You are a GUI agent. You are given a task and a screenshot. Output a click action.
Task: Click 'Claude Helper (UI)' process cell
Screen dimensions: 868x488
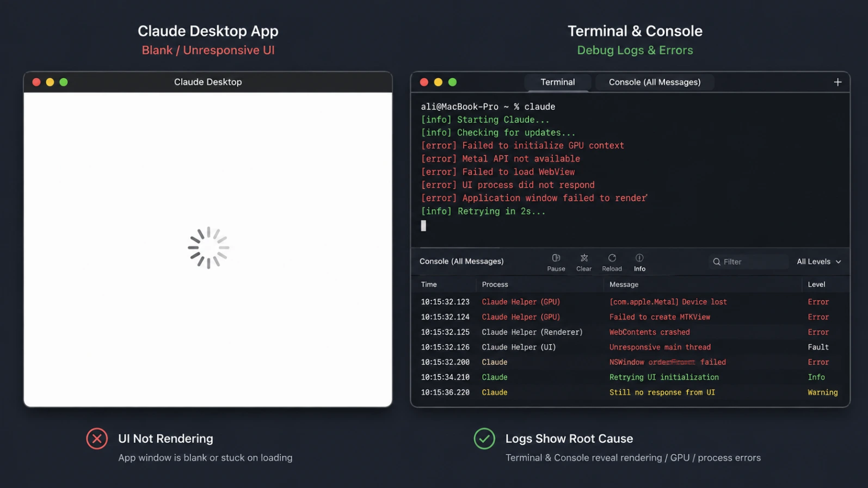click(x=519, y=347)
